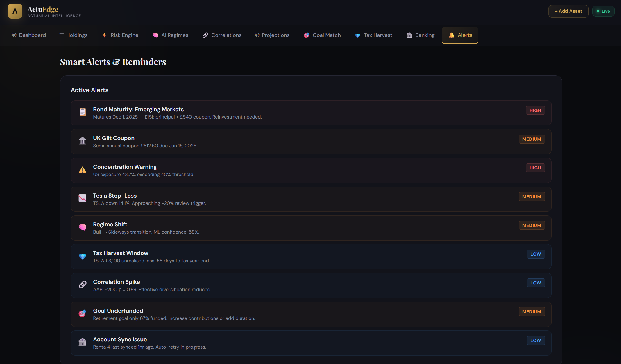Click the ActuEdge gold logo icon
This screenshot has width=621, height=364.
tap(15, 11)
